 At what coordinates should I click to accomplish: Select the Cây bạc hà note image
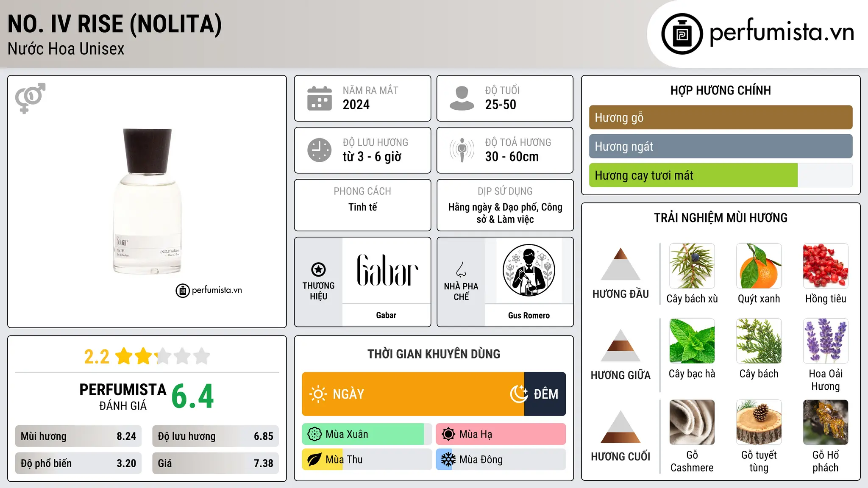692,341
